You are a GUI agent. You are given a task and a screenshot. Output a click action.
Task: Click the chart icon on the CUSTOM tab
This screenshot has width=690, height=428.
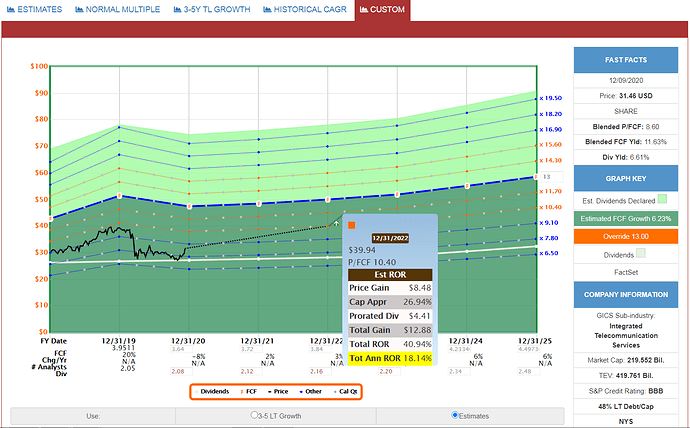pyautogui.click(x=362, y=9)
